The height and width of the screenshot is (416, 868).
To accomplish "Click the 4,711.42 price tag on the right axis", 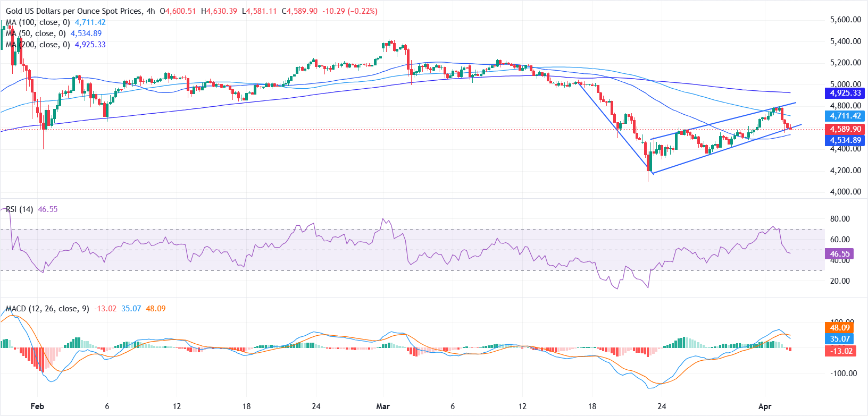I will (x=845, y=116).
